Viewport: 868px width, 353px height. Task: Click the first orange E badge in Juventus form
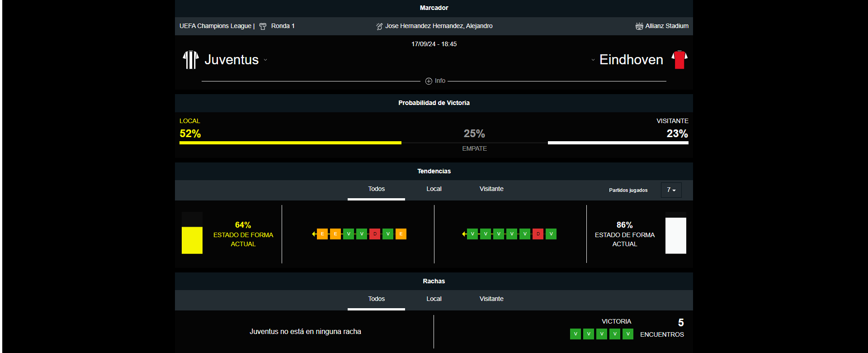[x=322, y=234]
